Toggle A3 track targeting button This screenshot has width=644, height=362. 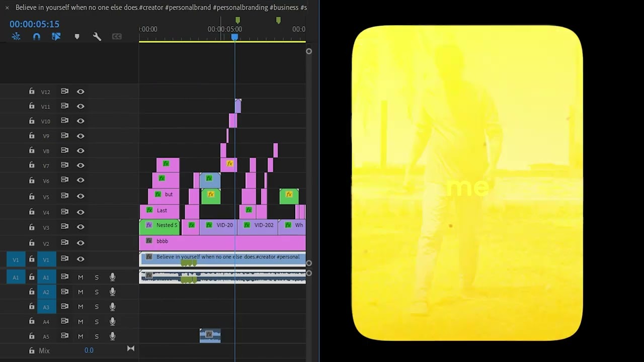point(46,307)
